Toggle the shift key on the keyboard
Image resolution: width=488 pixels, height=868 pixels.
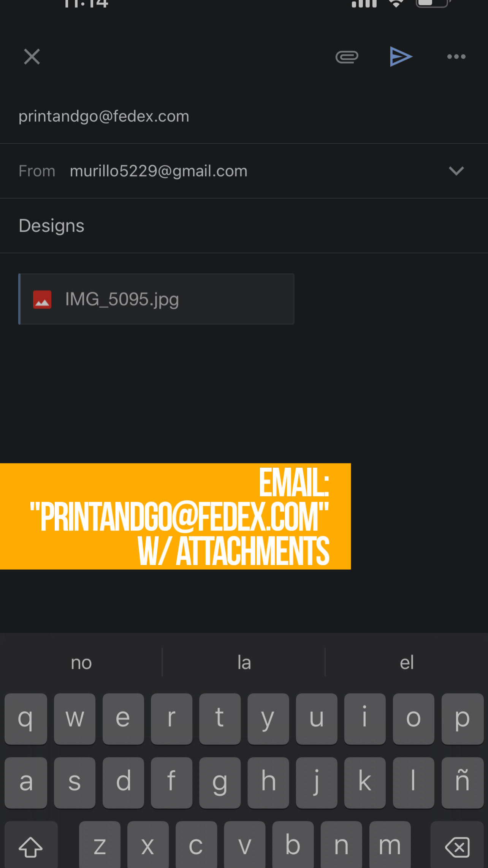coord(31,845)
